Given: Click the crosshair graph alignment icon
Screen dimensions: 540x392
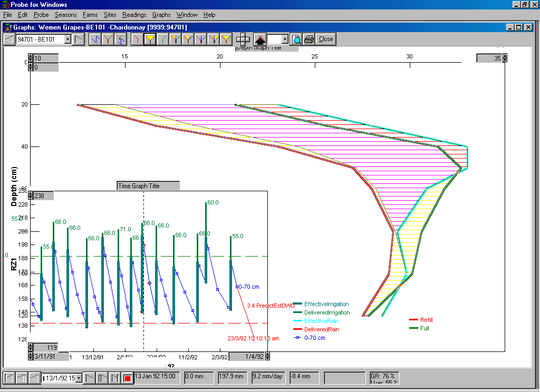Looking at the screenshot, I should tap(243, 39).
